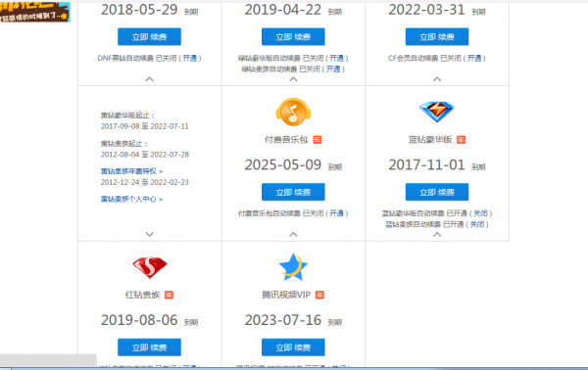588x370 pixels.
Task: Enable 绿钻豪华版自动续费 via 开通 link
Action: pos(337,58)
